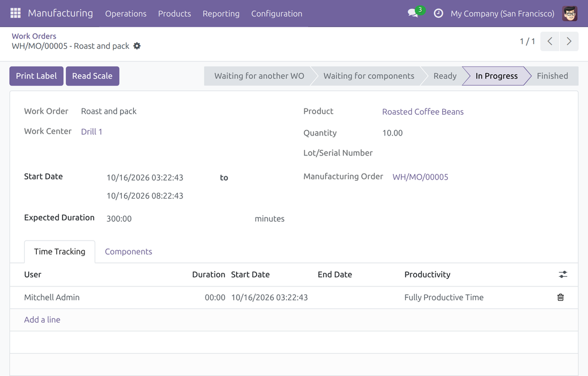Sort by Start Date column header

coord(250,274)
